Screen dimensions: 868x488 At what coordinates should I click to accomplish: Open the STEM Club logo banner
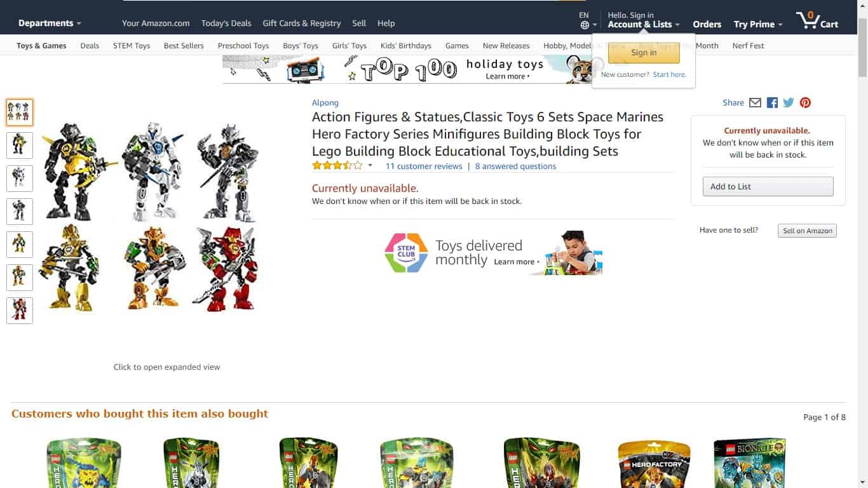(x=407, y=253)
